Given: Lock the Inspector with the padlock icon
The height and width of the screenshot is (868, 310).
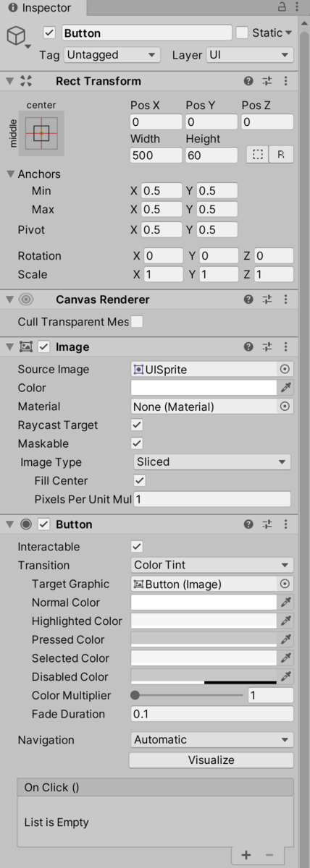Looking at the screenshot, I should click(x=282, y=7).
